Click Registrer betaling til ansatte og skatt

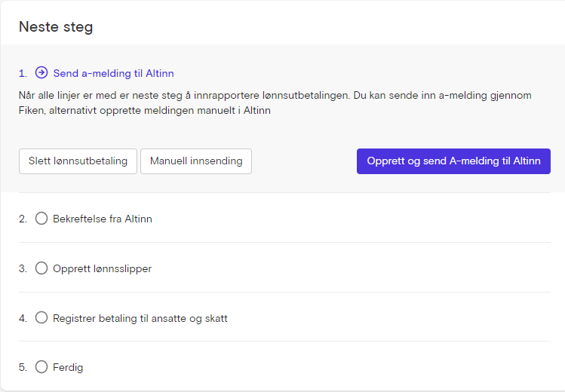click(140, 319)
